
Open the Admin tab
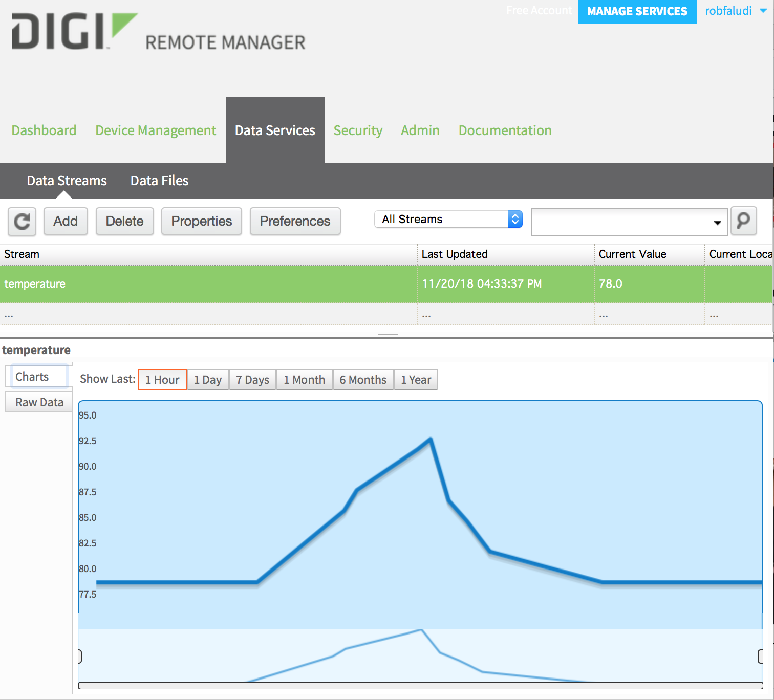tap(420, 130)
